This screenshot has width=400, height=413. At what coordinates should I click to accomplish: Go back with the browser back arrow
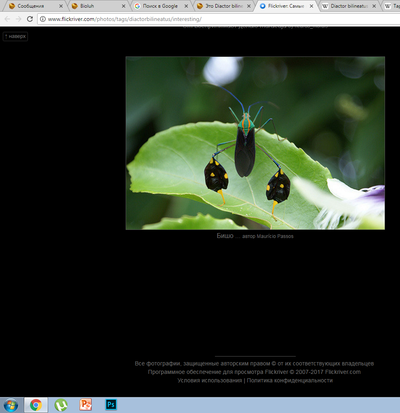(x=7, y=19)
